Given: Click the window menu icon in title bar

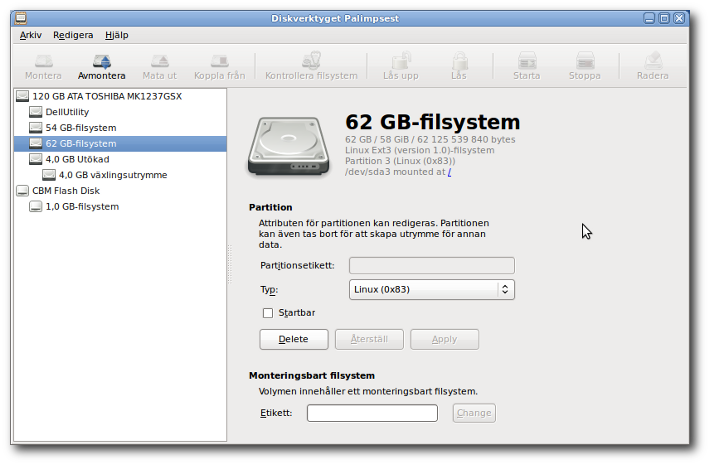Looking at the screenshot, I should point(21,18).
